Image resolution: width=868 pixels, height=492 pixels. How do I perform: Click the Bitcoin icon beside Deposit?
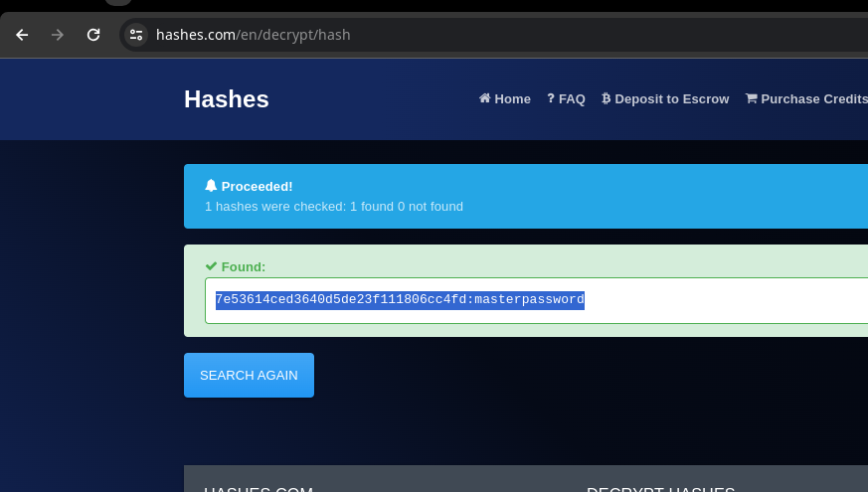[607, 98]
